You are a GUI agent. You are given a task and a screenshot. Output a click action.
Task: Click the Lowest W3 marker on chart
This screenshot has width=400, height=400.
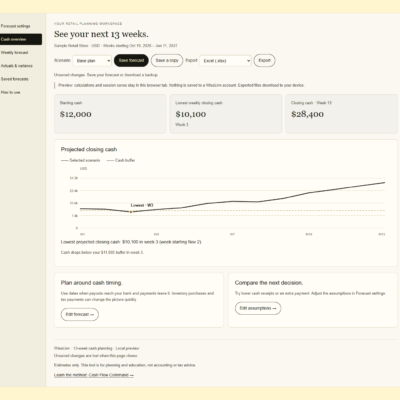tap(131, 212)
